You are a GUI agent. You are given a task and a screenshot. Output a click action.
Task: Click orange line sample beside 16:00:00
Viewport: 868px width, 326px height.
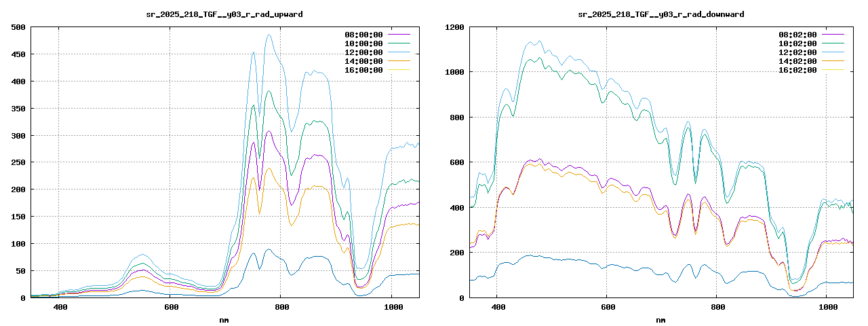pyautogui.click(x=399, y=69)
